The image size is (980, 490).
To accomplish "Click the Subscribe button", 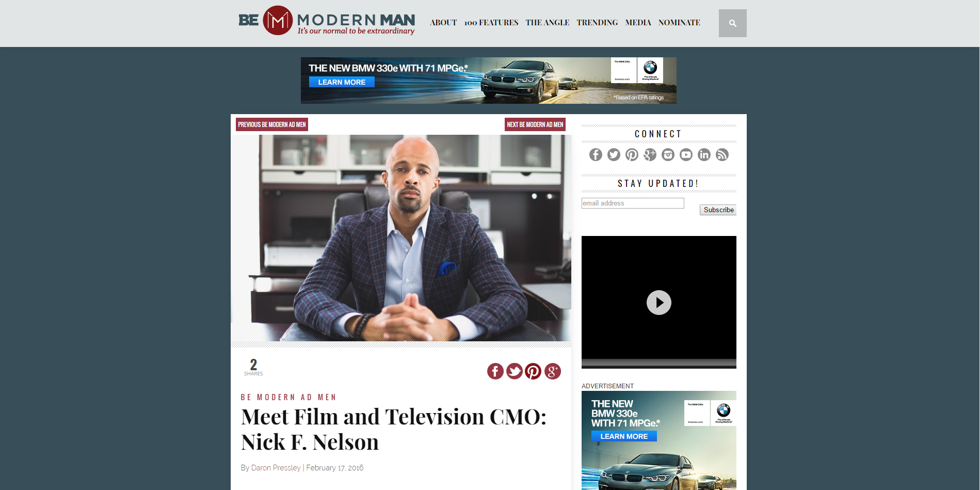I will (x=718, y=210).
